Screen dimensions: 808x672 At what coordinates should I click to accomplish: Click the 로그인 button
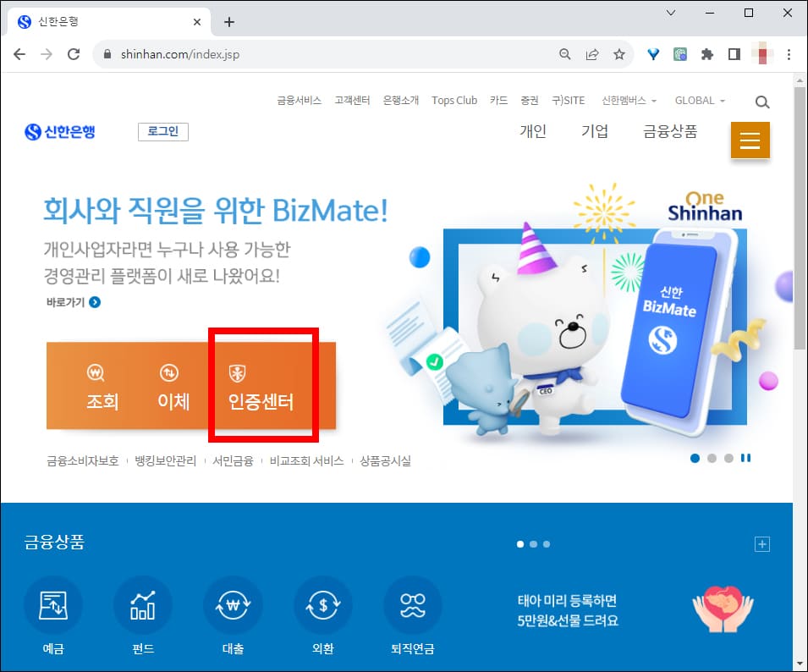(x=162, y=131)
